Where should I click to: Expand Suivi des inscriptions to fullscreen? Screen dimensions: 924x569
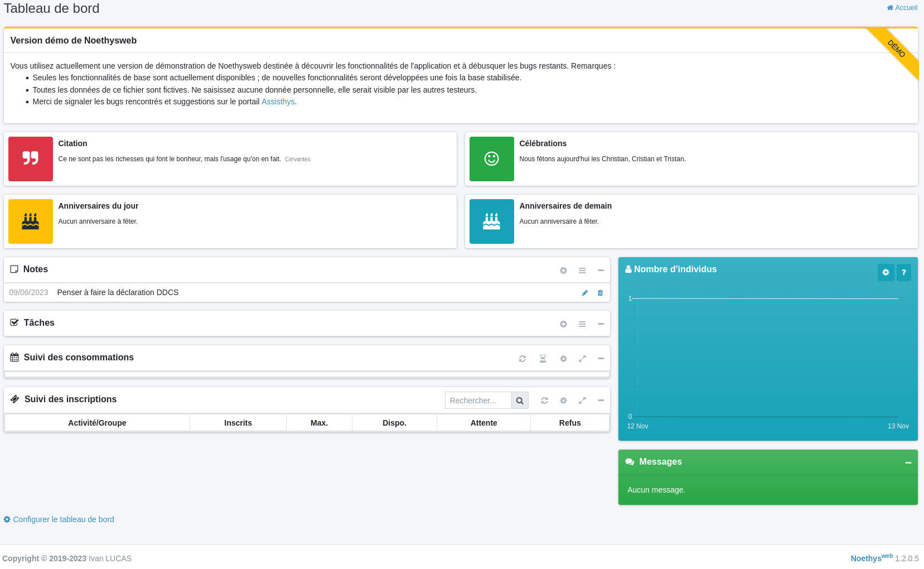582,401
